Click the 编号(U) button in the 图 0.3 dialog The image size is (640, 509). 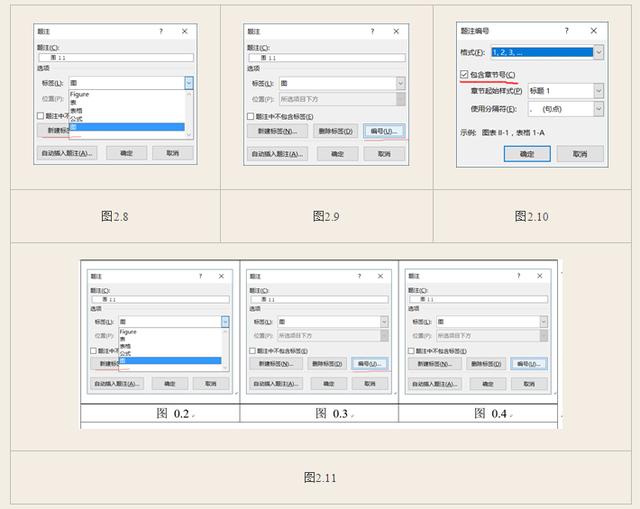pyautogui.click(x=370, y=363)
